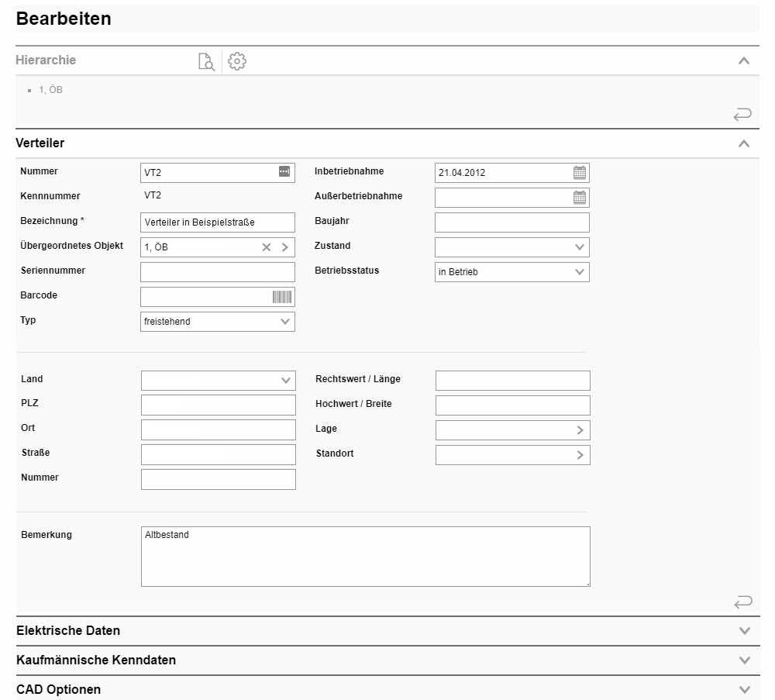Viewport: 775px width, 700px height.
Task: Open the hierarchy settings gear icon
Action: pyautogui.click(x=237, y=62)
